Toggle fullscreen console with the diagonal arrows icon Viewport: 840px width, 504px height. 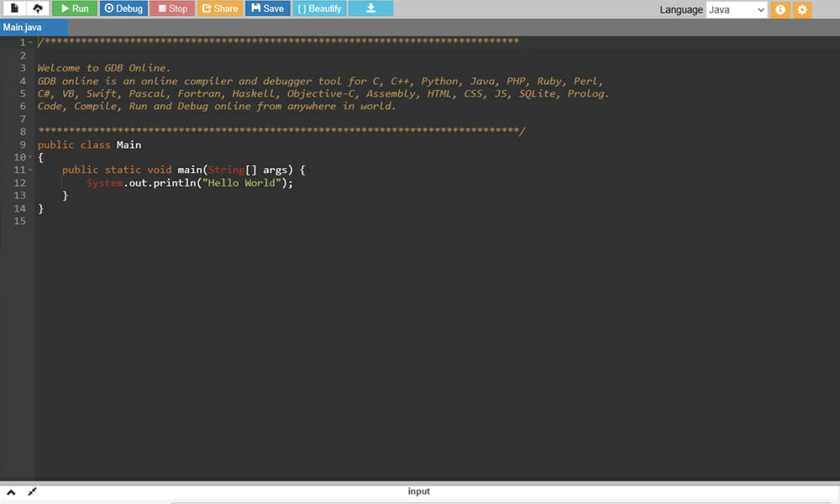32,491
